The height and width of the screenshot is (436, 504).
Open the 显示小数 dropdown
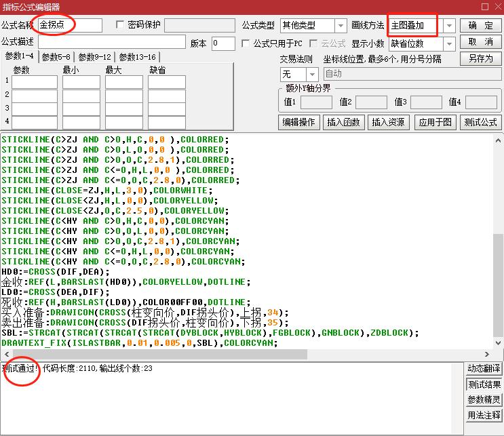tap(449, 43)
